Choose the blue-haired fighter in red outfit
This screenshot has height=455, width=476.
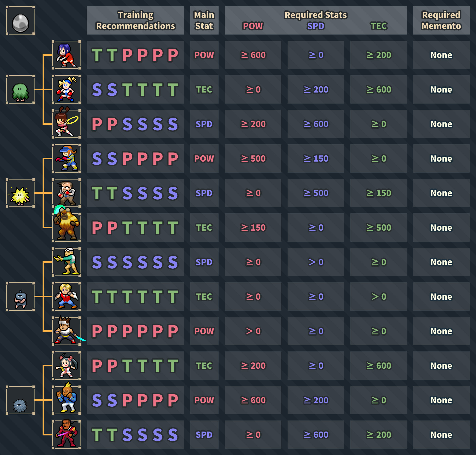click(66, 55)
